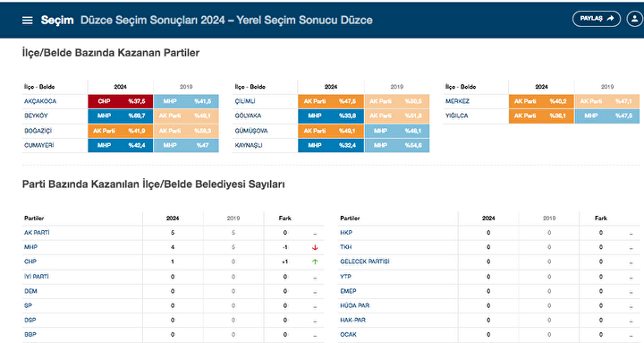Click the user profile icon

(x=635, y=19)
